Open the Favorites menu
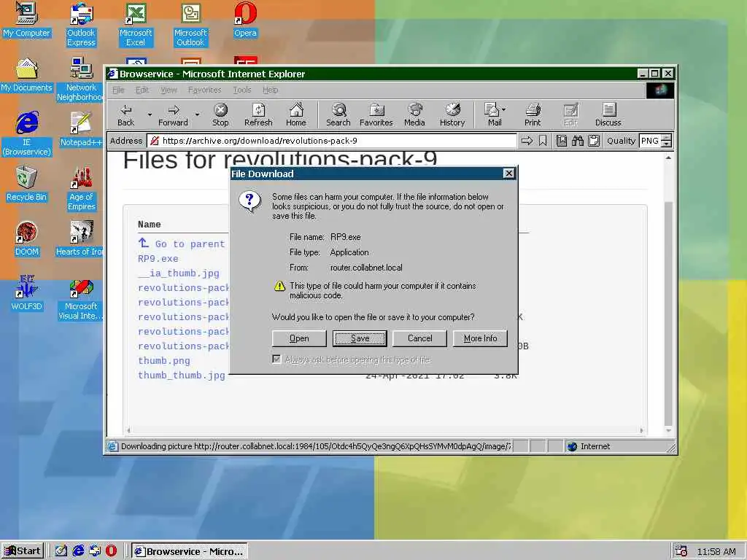The width and height of the screenshot is (747, 560). [x=205, y=90]
